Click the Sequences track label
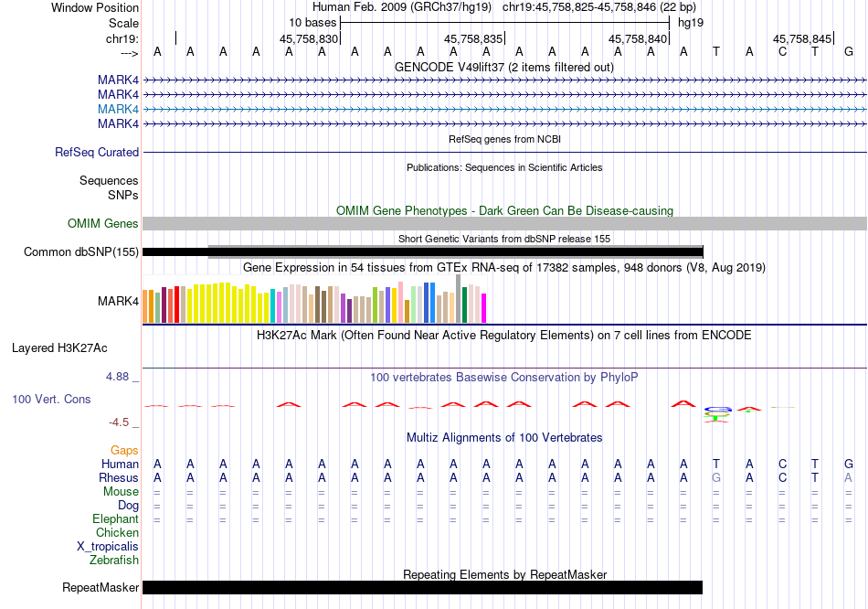Viewport: 868px width, 609px height. pos(109,181)
